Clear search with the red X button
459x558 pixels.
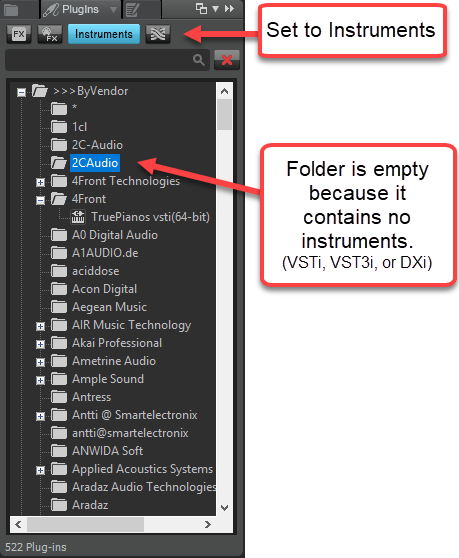pos(227,60)
